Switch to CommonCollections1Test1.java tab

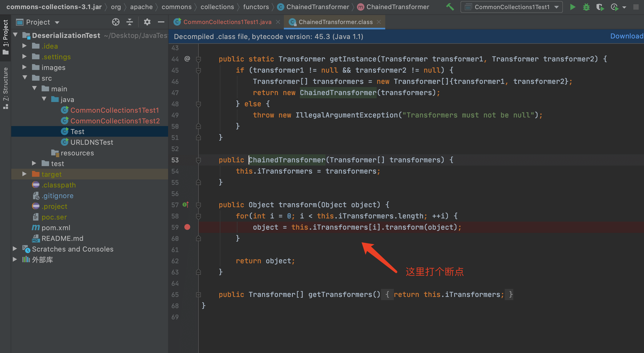click(x=227, y=22)
